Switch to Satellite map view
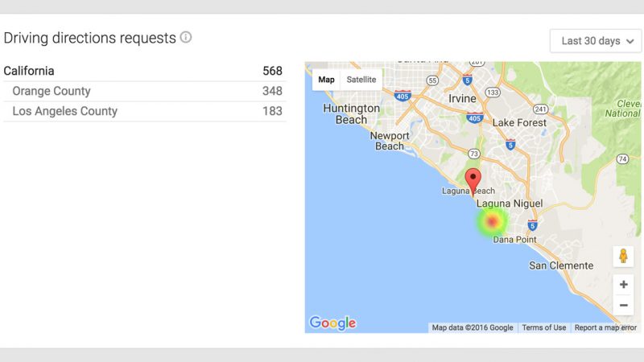The width and height of the screenshot is (644, 362). (361, 80)
